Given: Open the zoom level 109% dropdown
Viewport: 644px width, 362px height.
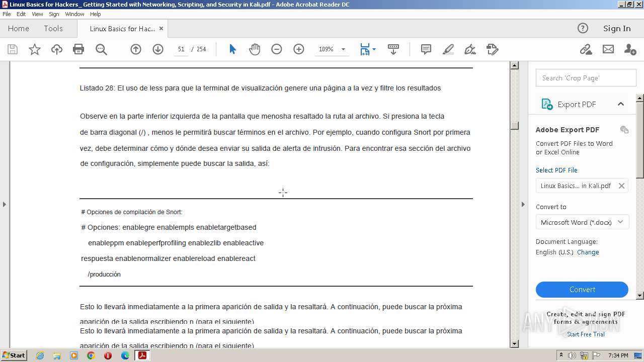Looking at the screenshot, I should (x=344, y=49).
